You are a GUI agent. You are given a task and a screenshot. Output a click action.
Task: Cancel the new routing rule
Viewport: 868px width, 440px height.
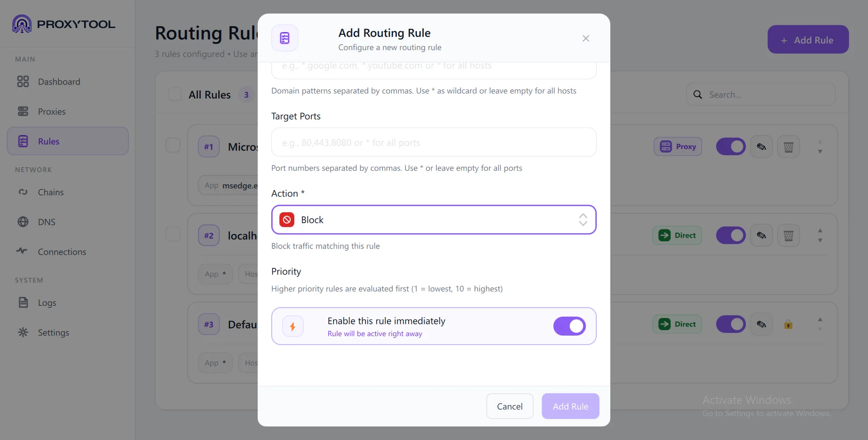(510, 406)
